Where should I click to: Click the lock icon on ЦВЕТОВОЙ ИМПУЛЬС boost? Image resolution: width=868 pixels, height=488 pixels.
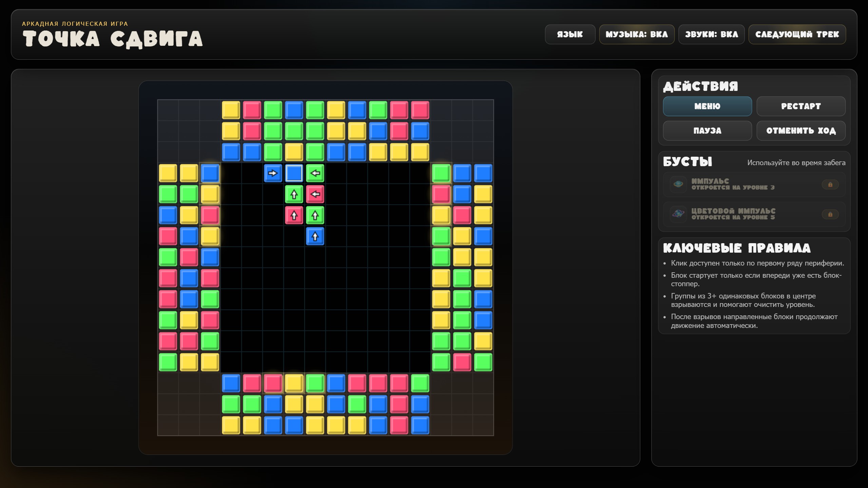click(830, 214)
